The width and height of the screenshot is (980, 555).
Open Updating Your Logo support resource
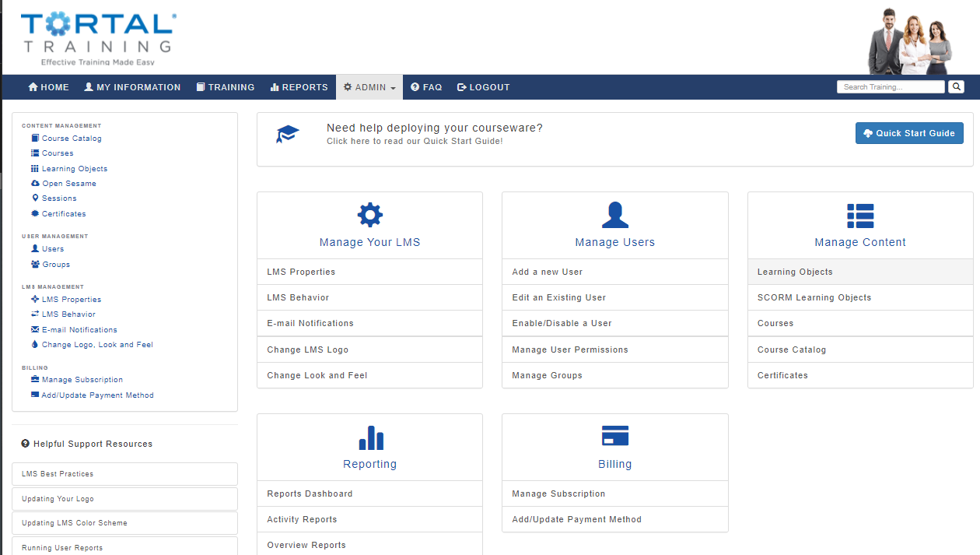[x=124, y=499]
